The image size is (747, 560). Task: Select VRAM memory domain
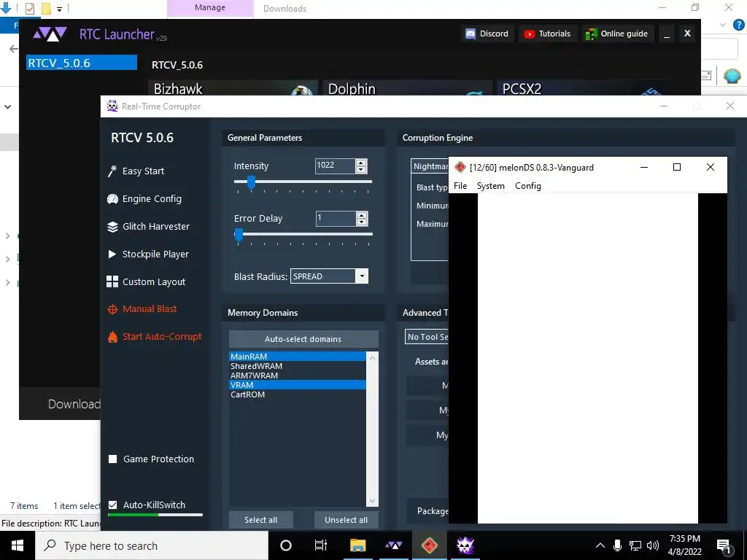(298, 385)
